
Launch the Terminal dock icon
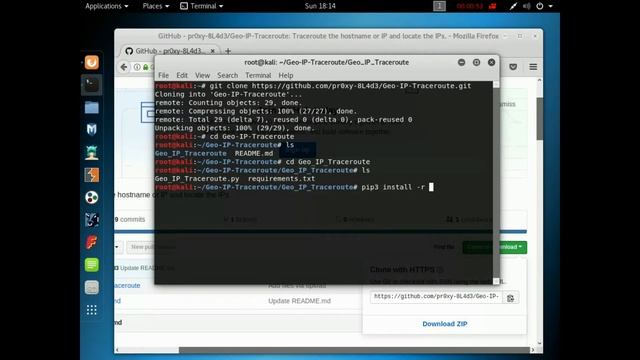[91, 85]
